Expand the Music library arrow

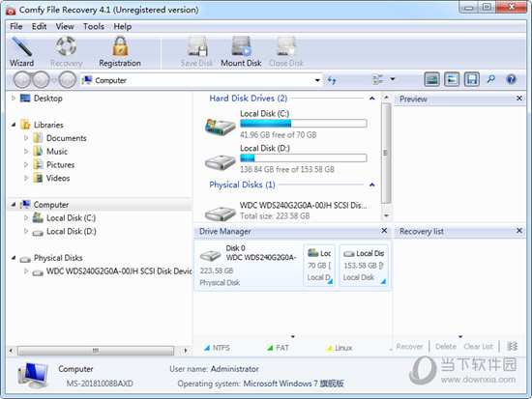[26, 151]
